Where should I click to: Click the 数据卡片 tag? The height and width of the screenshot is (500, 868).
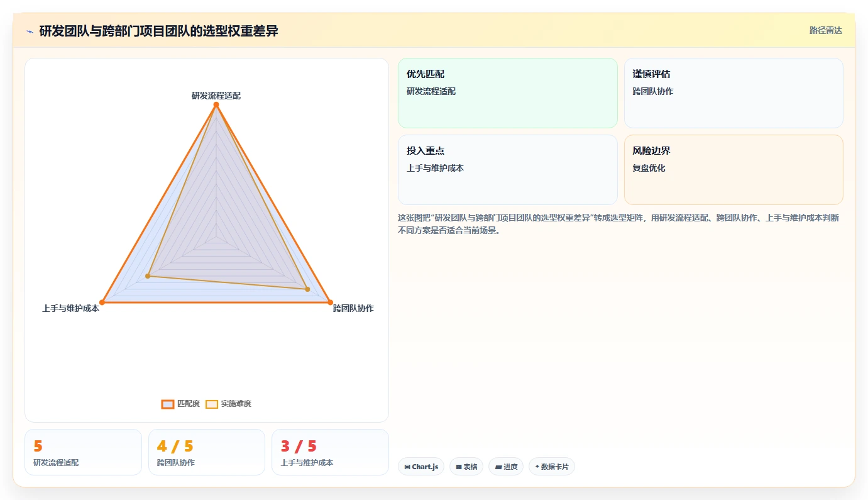click(x=552, y=467)
